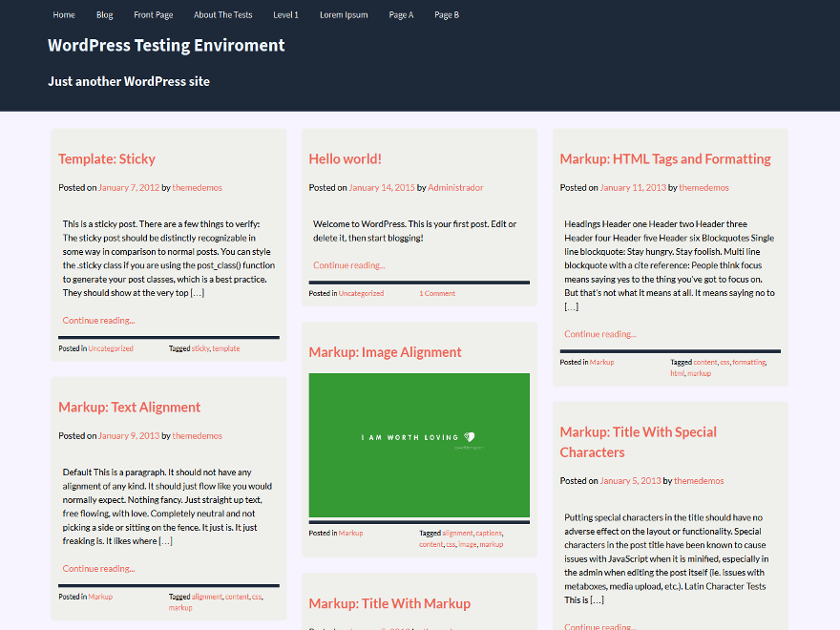Open Markup: Title With Special Characters post
The image size is (840, 630).
[638, 441]
